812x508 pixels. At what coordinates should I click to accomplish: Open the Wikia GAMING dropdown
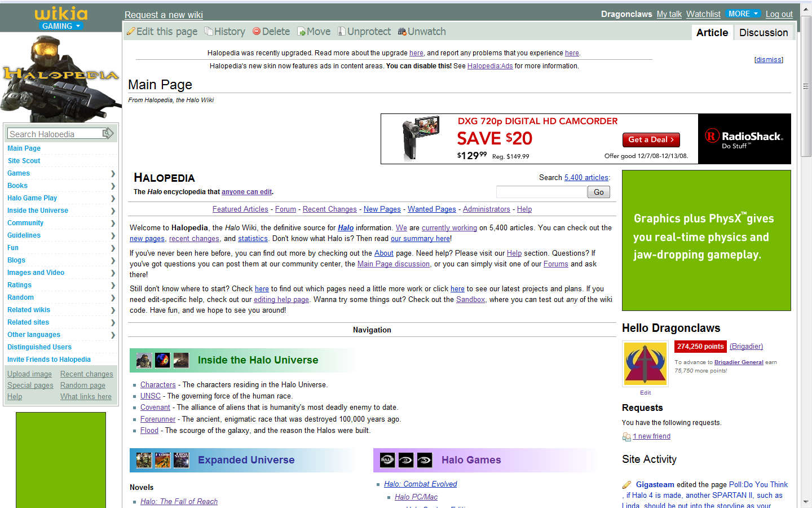click(61, 26)
